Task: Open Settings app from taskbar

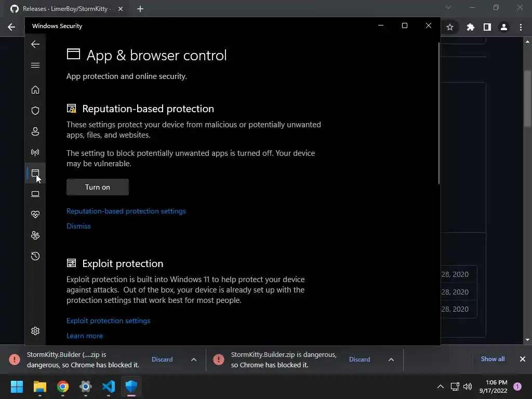Action: [86, 387]
